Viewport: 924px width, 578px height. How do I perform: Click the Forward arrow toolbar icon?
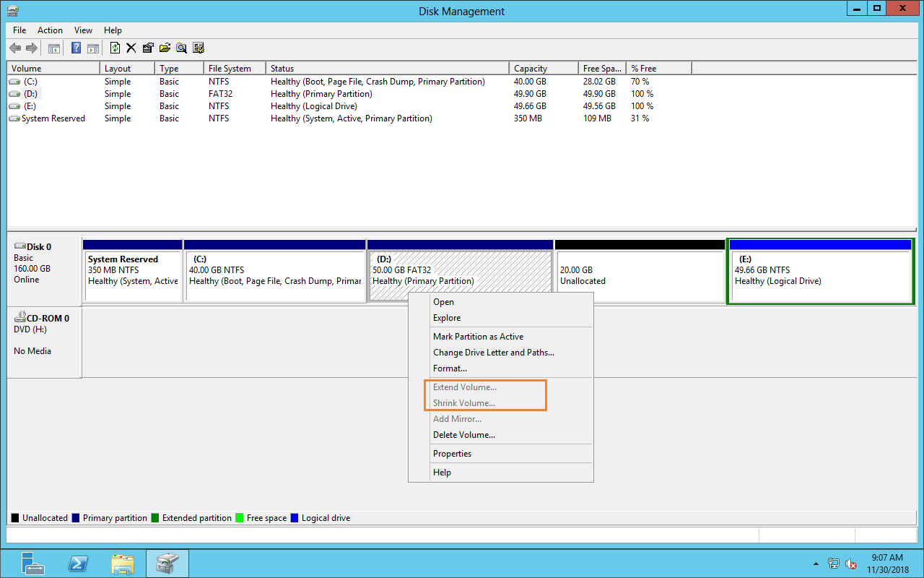(x=32, y=48)
